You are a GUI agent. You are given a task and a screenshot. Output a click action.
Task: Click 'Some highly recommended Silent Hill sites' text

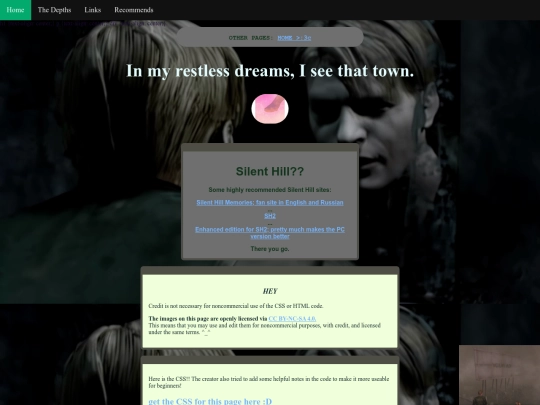(x=270, y=190)
